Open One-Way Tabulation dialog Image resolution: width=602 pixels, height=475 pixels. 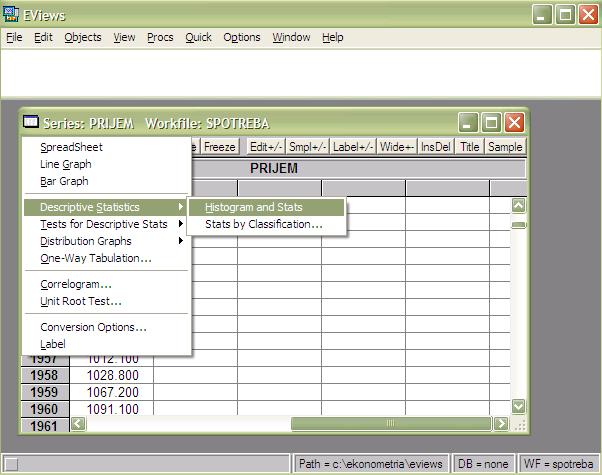pyautogui.click(x=96, y=258)
